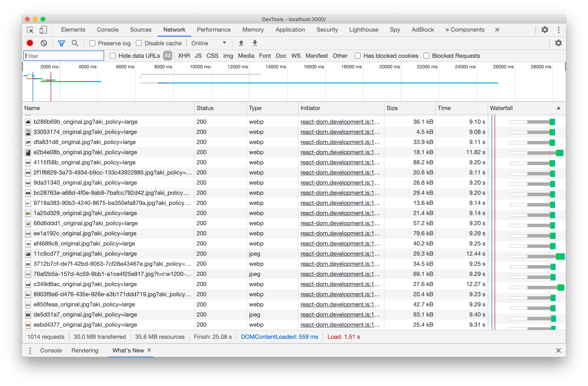Toggle the device toolbar icon
The width and height of the screenshot is (588, 386).
click(43, 30)
